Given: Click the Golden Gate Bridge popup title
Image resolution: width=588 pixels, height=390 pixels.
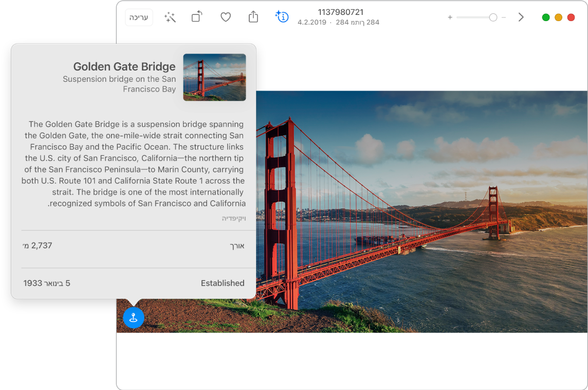Looking at the screenshot, I should 124,66.
